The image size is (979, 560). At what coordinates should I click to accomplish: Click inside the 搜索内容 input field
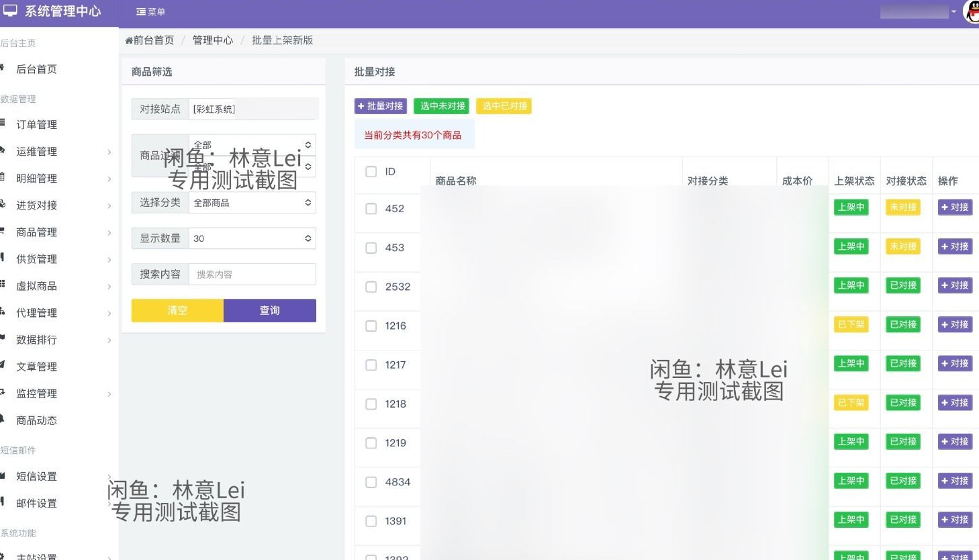252,273
